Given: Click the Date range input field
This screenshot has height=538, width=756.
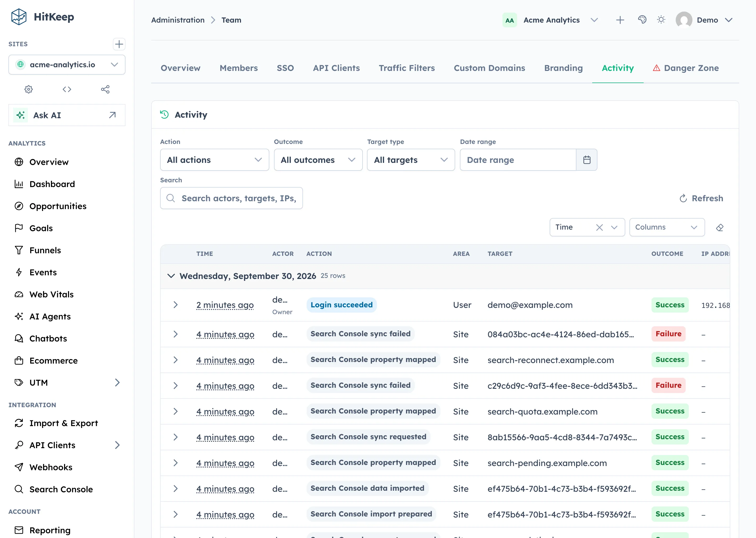Looking at the screenshot, I should 518,160.
